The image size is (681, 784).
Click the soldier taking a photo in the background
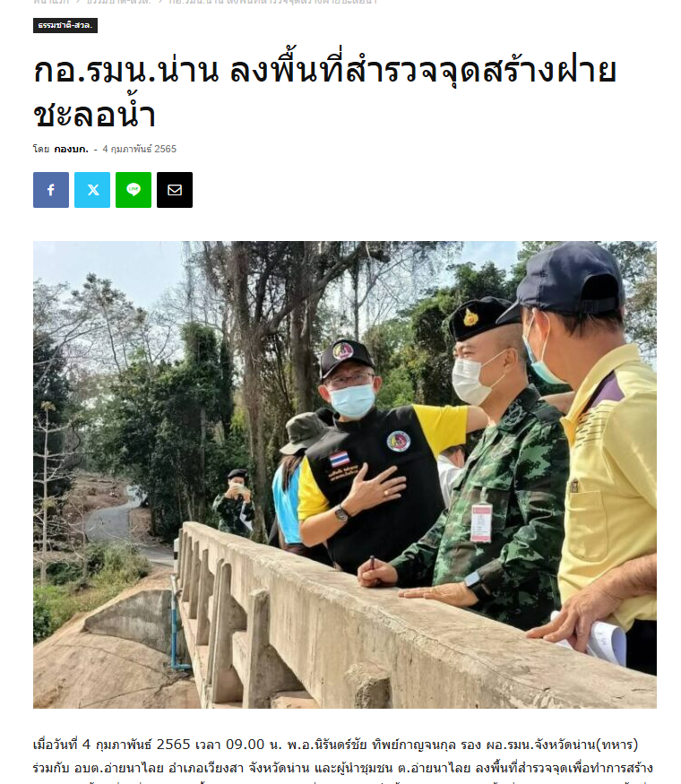234,503
